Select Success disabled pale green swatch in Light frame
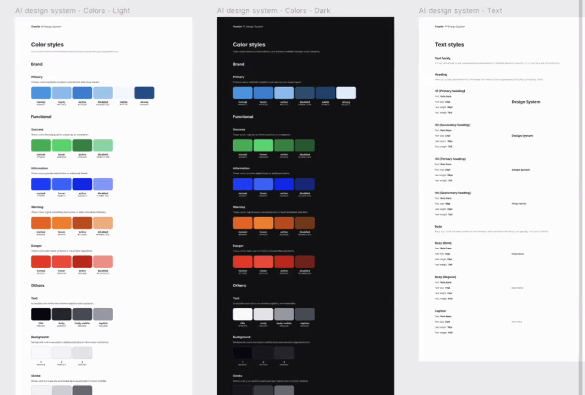The image size is (585, 395). pyautogui.click(x=103, y=145)
